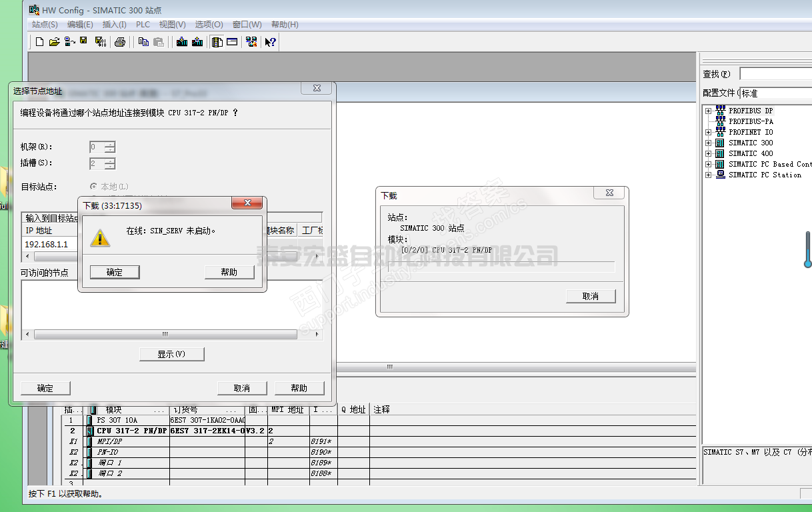This screenshot has height=512, width=812.
Task: Expand the SIMATIC 300 catalog node
Action: pos(708,143)
